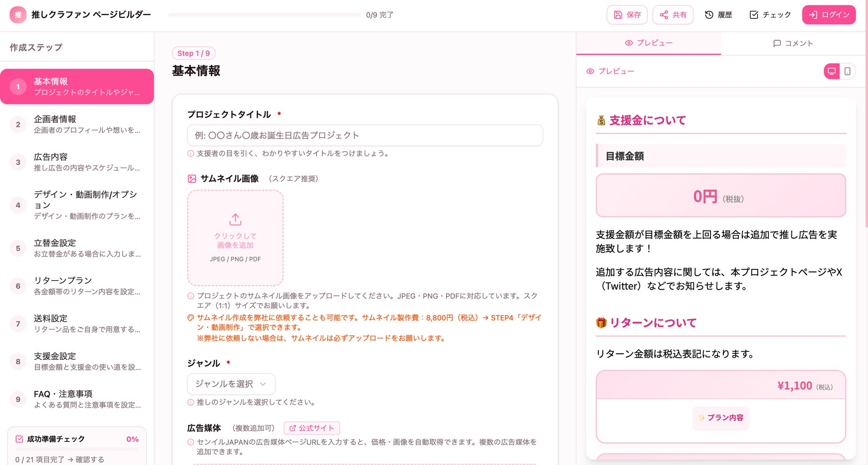The image size is (868, 465).
Task: Select the 基本情報 step
Action: [77, 86]
